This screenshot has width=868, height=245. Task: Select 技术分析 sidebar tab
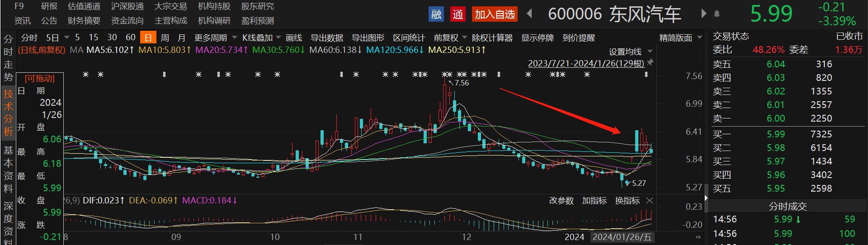(x=8, y=113)
